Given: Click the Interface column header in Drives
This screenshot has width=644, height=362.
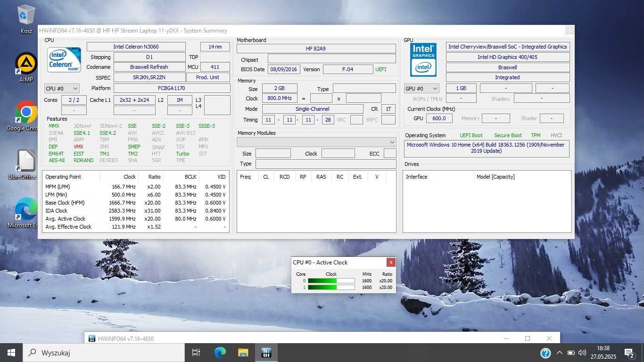Looking at the screenshot, I should click(438, 177).
